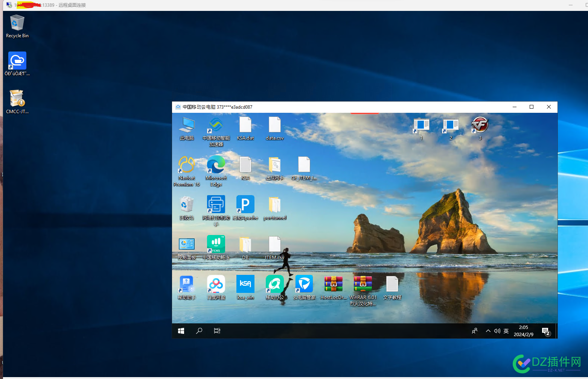Select the ksa_win icon
The height and width of the screenshot is (379, 588).
(245, 284)
